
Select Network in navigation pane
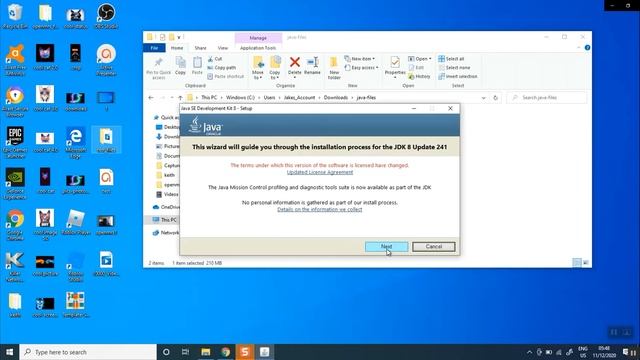(x=166, y=233)
